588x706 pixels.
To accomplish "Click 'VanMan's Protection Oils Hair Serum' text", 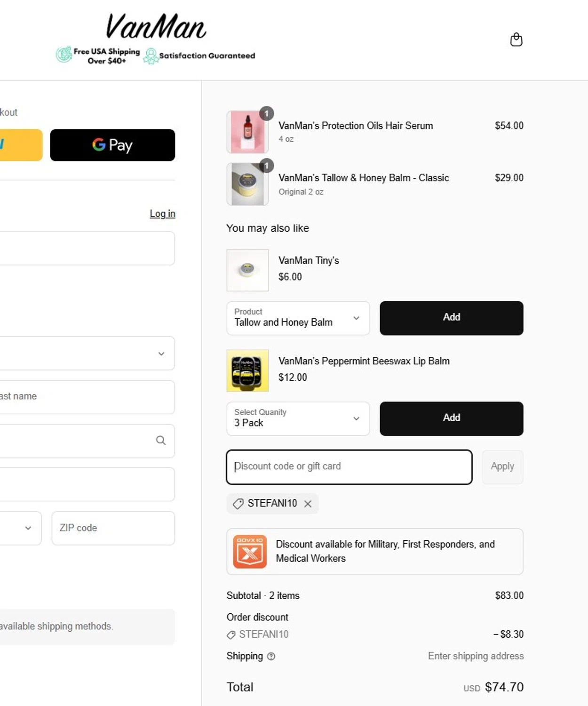I will (x=356, y=126).
